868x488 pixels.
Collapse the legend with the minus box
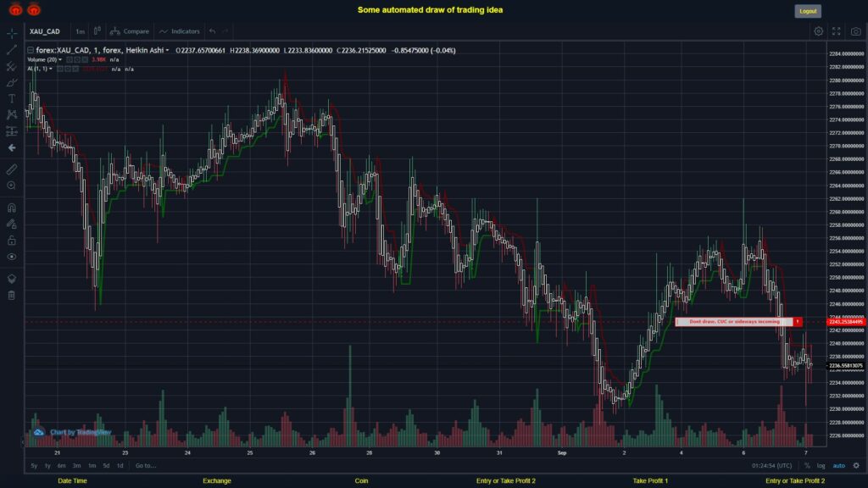point(31,50)
